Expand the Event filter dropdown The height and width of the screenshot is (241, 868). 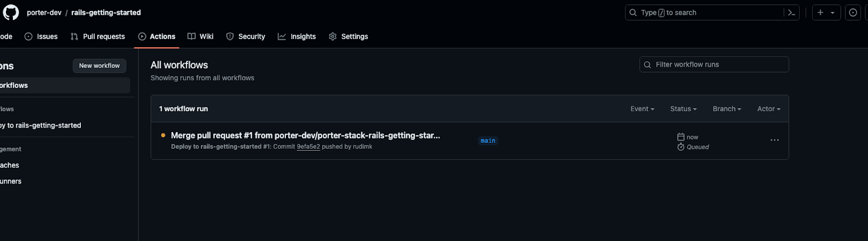point(642,109)
